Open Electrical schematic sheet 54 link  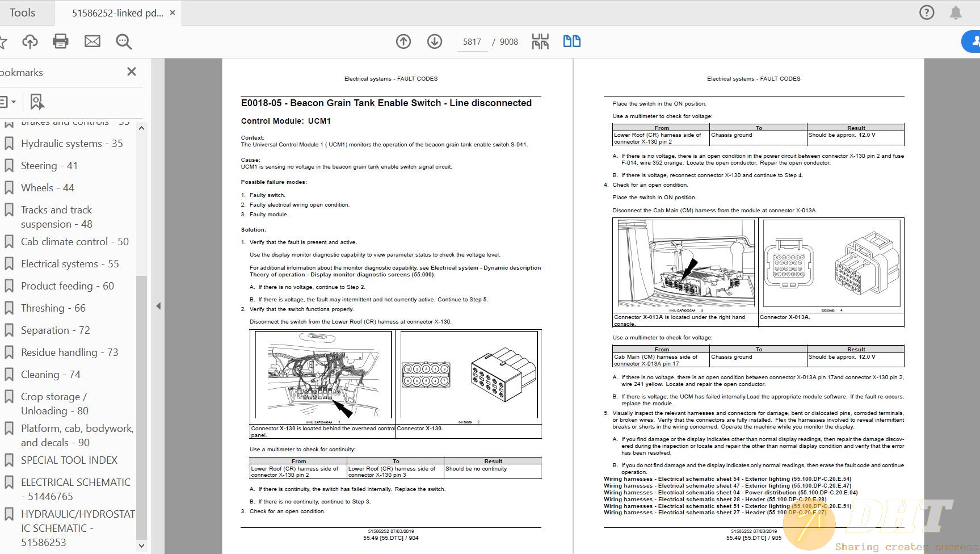tap(727, 479)
